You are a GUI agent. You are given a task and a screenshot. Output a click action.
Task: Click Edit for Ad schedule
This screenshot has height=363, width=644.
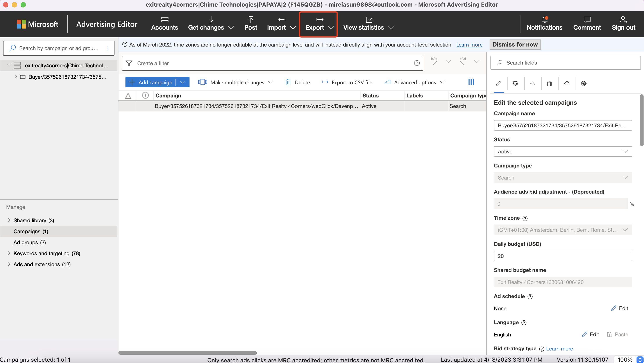(619, 308)
